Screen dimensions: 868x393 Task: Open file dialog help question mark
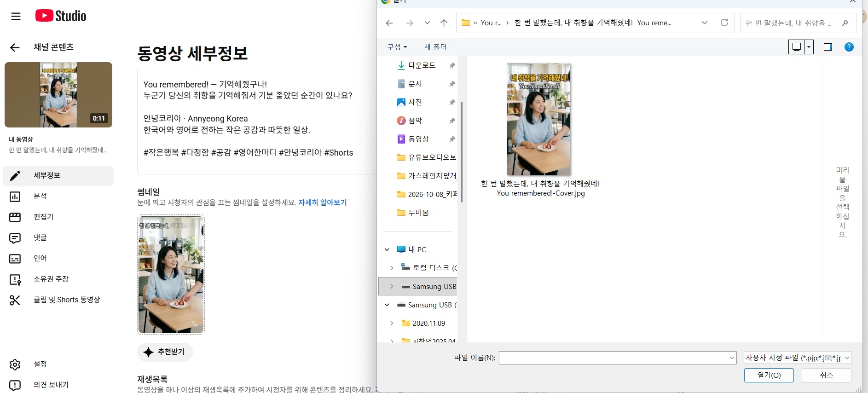(849, 47)
